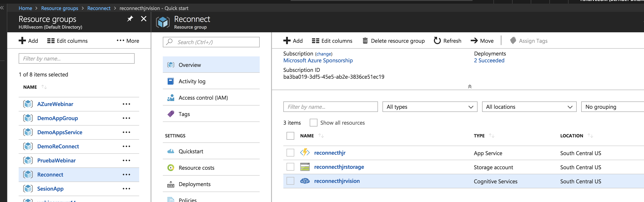Open the ellipsis menu for DemoReConnect
The height and width of the screenshot is (202, 644).
tap(126, 146)
